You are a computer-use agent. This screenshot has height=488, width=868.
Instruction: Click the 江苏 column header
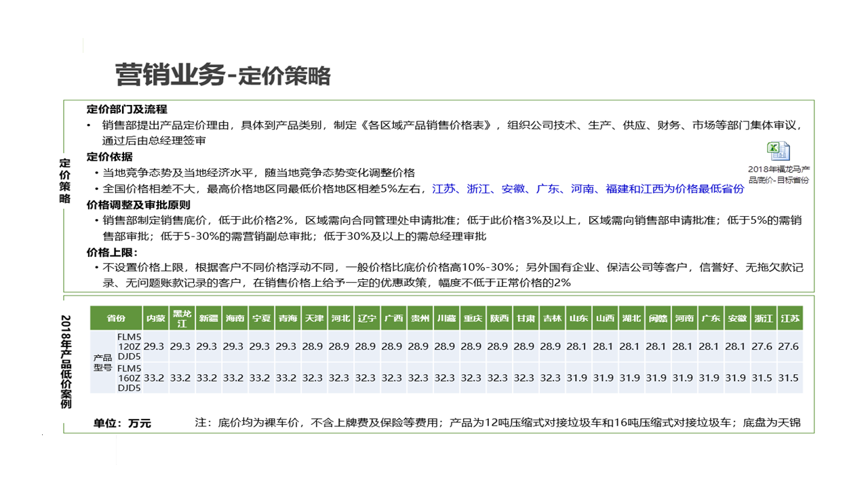789,318
